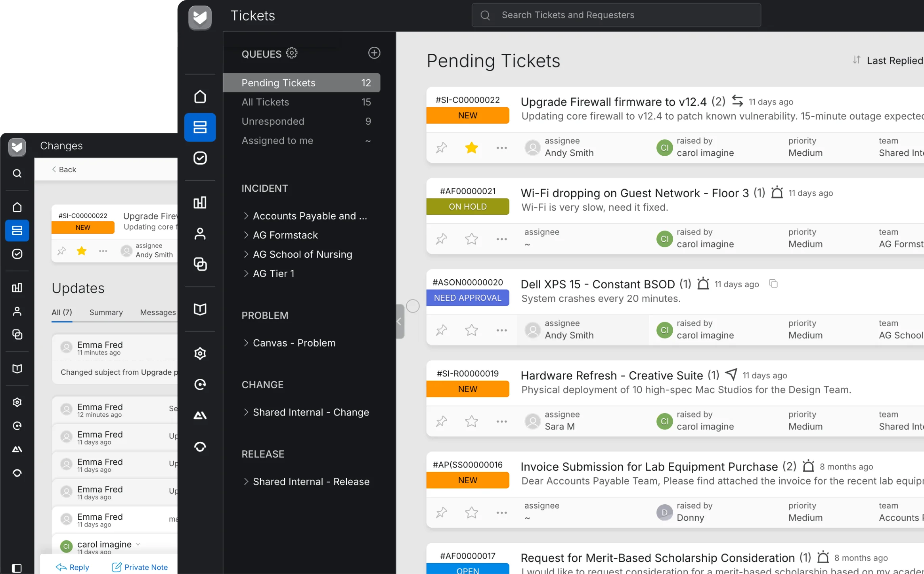924x574 pixels.
Task: Open the Home icon in the Tickets sidebar
Action: tap(200, 97)
